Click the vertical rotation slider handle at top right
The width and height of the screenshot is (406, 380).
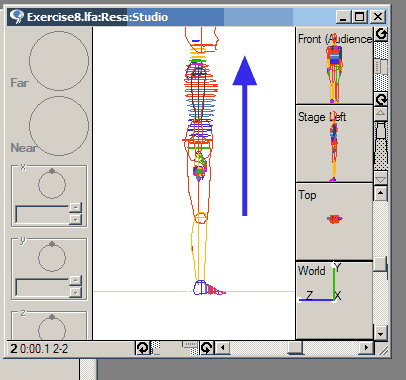381,66
